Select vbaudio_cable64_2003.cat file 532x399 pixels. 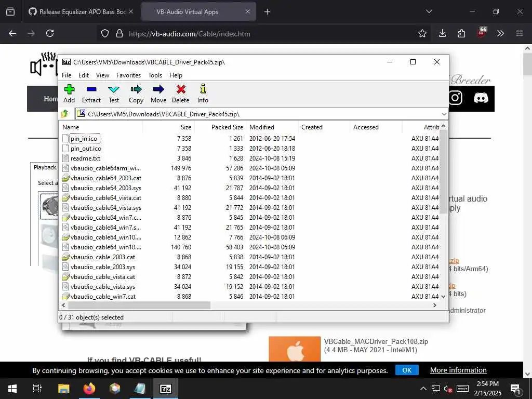(106, 178)
